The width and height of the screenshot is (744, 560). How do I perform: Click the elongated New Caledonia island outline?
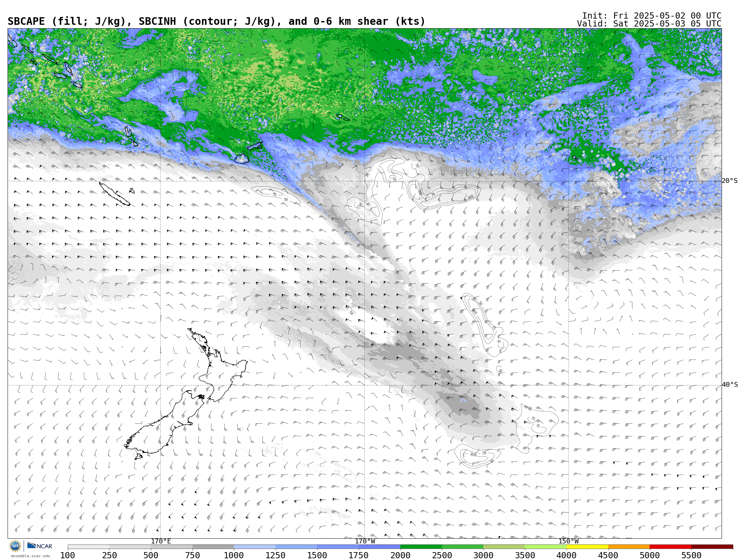point(114,194)
